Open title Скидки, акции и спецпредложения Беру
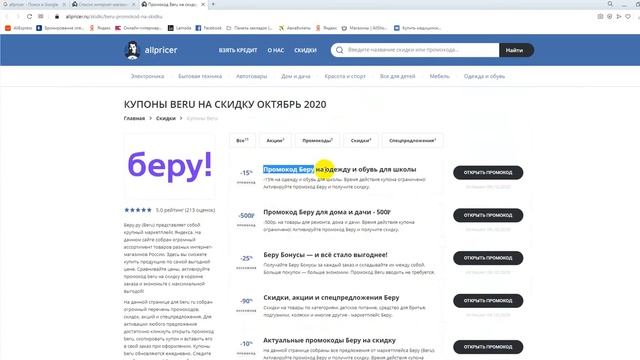The width and height of the screenshot is (640, 360). (x=331, y=298)
